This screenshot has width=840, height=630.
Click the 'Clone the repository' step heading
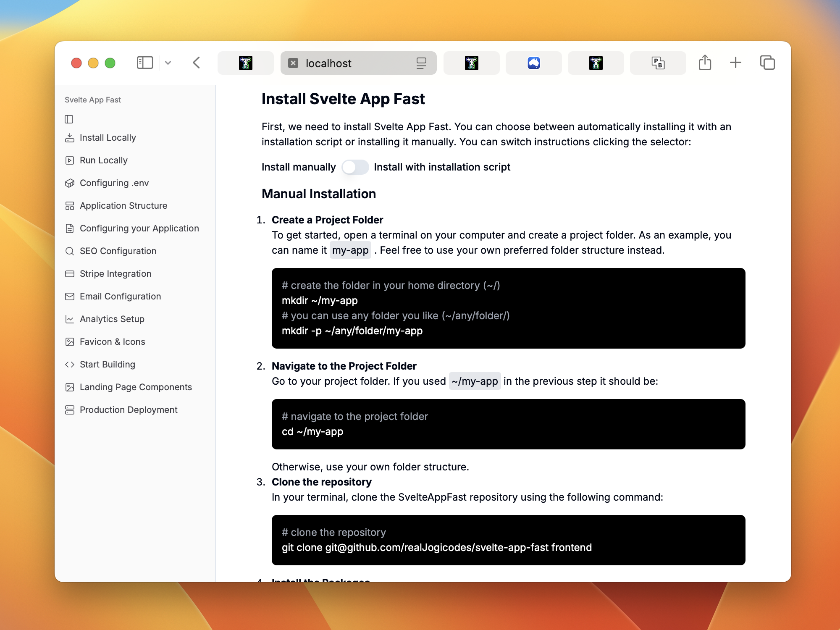tap(322, 482)
